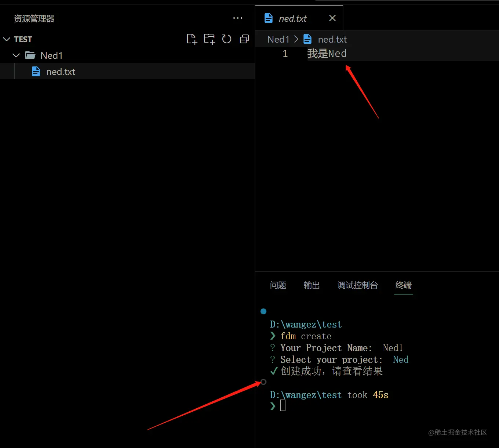
Task: Open the 调试控制台 panel tab
Action: tap(358, 285)
